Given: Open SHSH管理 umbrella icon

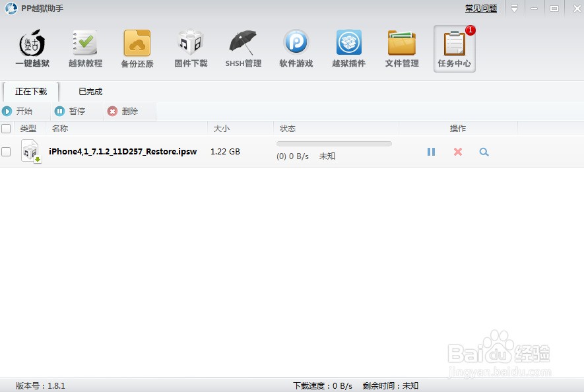Looking at the screenshot, I should tap(243, 48).
